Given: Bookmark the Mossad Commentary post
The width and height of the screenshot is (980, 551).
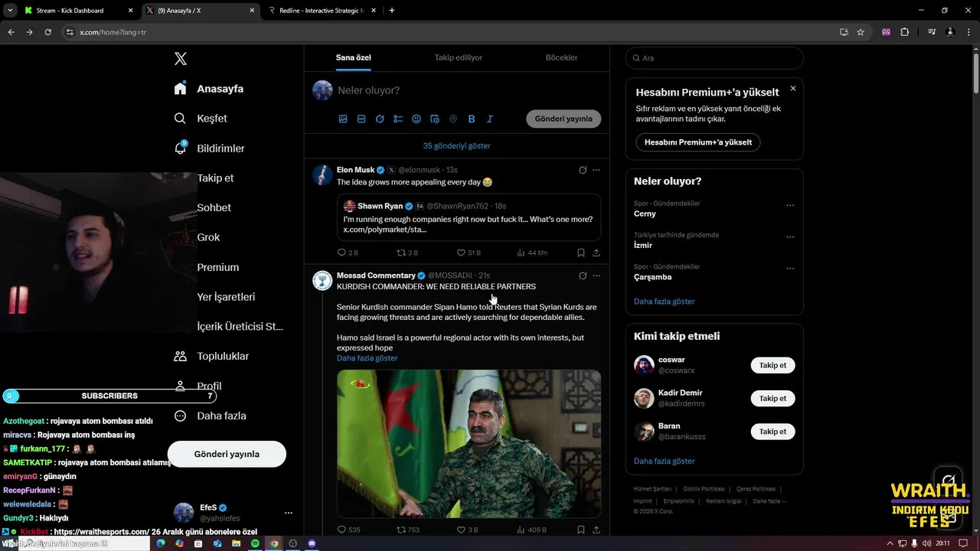Looking at the screenshot, I should coord(581,530).
